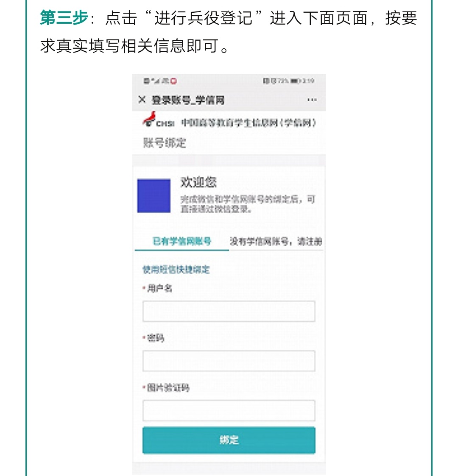Switch to the 已有学信网账号 tab
Viewport: 458px width, 476px height.
coord(182,242)
